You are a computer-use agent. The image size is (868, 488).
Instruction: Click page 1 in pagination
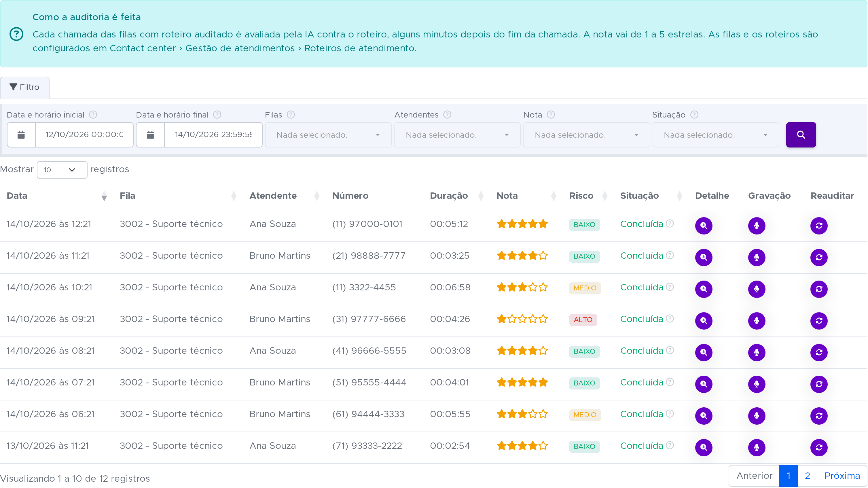[x=789, y=476]
